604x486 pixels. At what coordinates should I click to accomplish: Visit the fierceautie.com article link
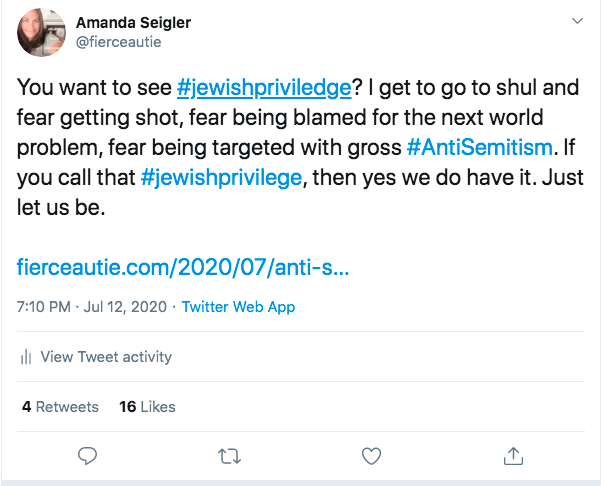coord(183,268)
